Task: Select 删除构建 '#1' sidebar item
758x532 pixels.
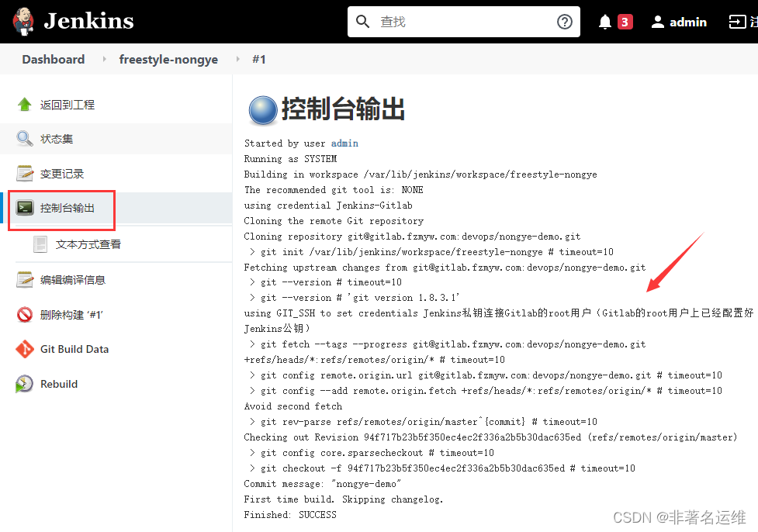Action: [71, 315]
